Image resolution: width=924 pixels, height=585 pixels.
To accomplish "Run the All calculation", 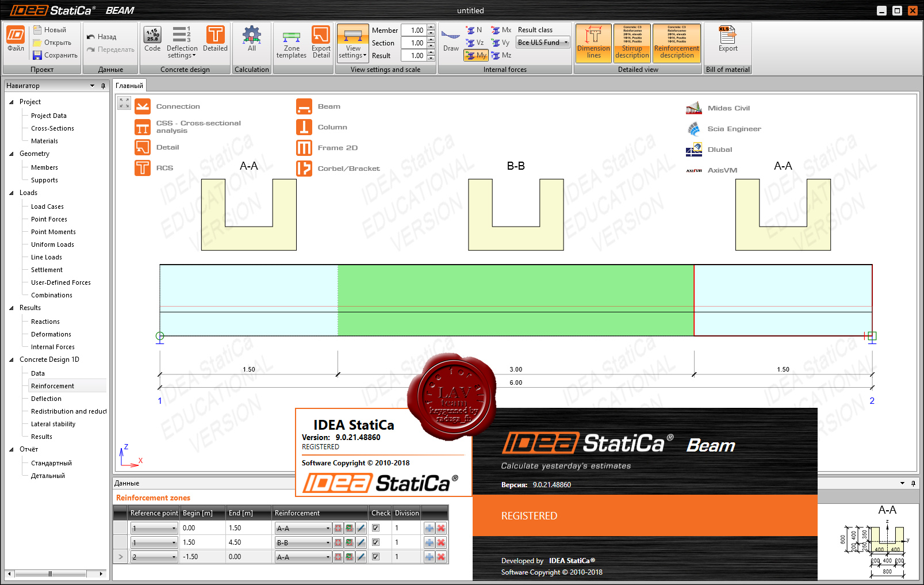I will (251, 40).
